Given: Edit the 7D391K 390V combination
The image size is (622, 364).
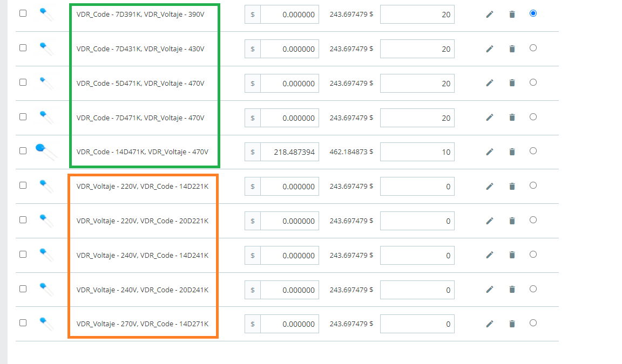Looking at the screenshot, I should (490, 14).
